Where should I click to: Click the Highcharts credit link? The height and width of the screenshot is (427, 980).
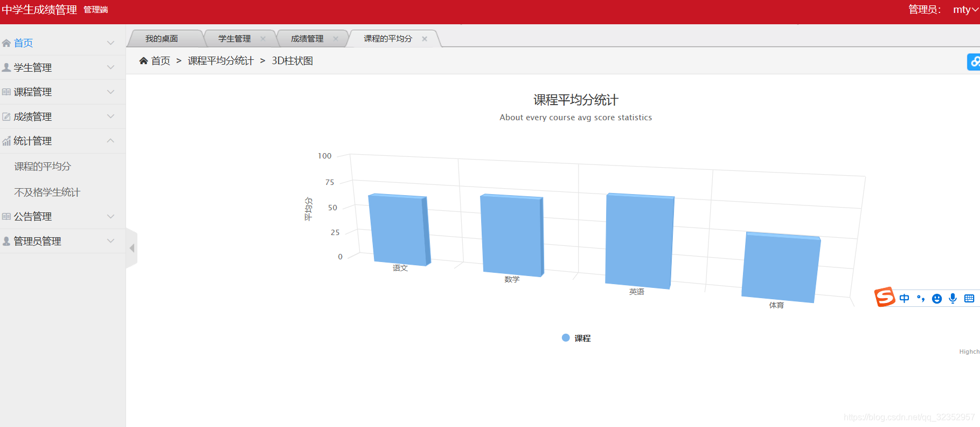point(969,352)
